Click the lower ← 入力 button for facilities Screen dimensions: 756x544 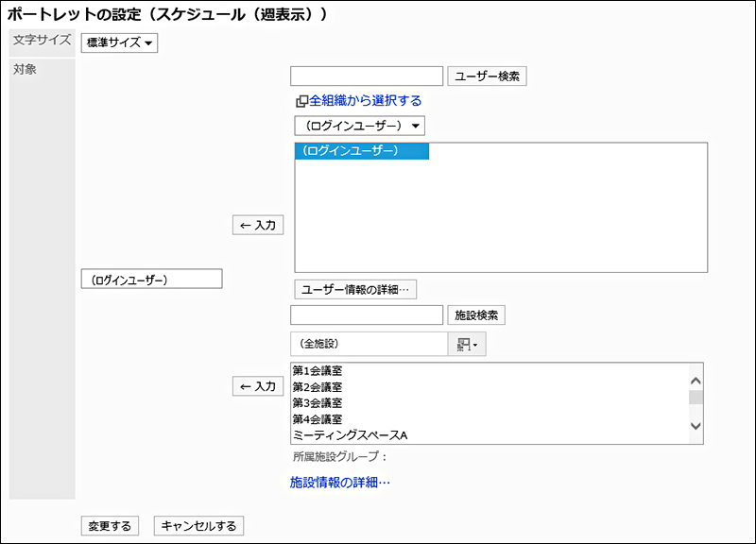(258, 386)
